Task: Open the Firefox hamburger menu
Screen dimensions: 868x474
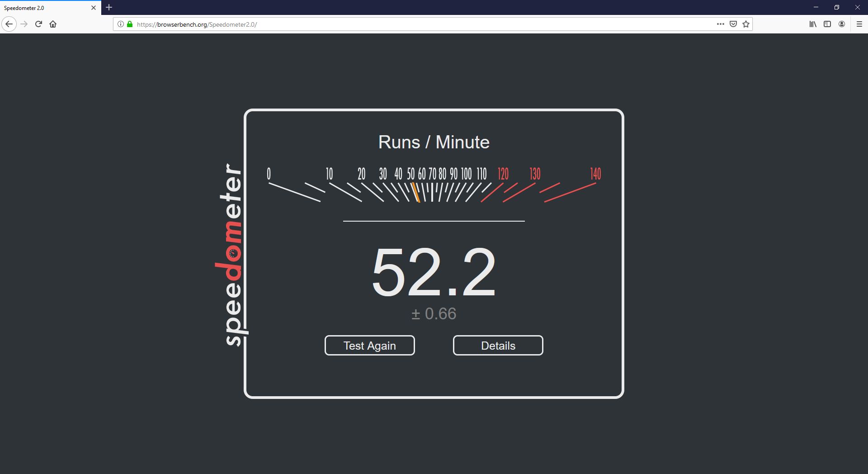Action: pos(859,24)
